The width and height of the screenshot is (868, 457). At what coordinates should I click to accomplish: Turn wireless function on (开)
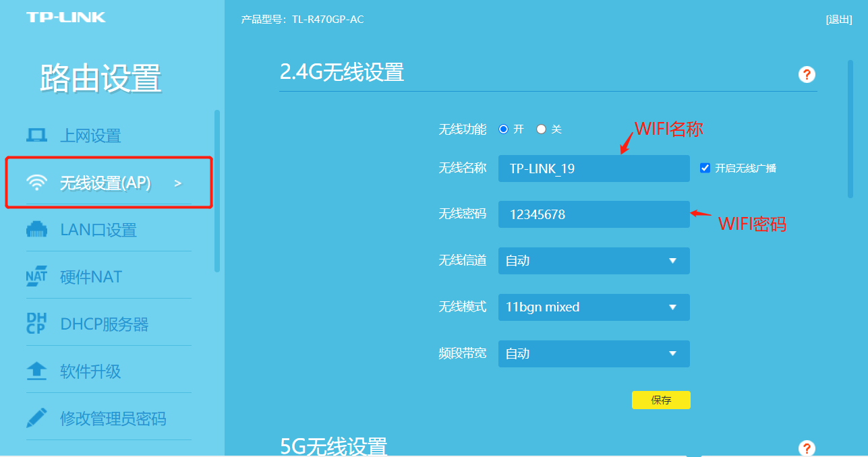[503, 129]
